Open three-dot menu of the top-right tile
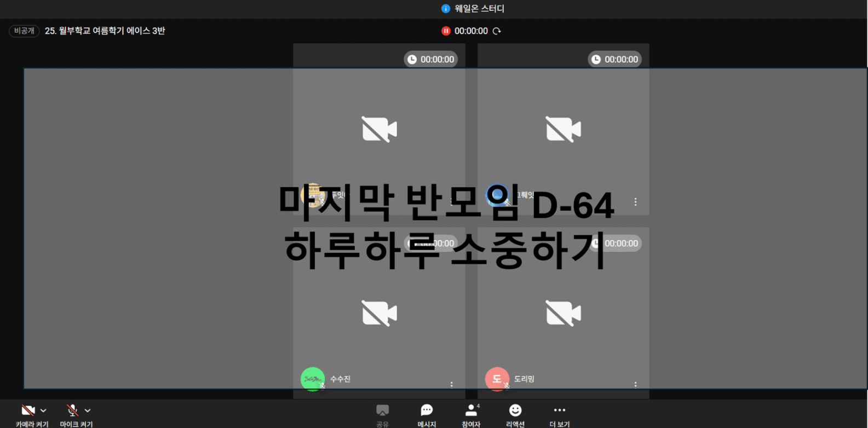The width and height of the screenshot is (868, 428). coord(635,202)
